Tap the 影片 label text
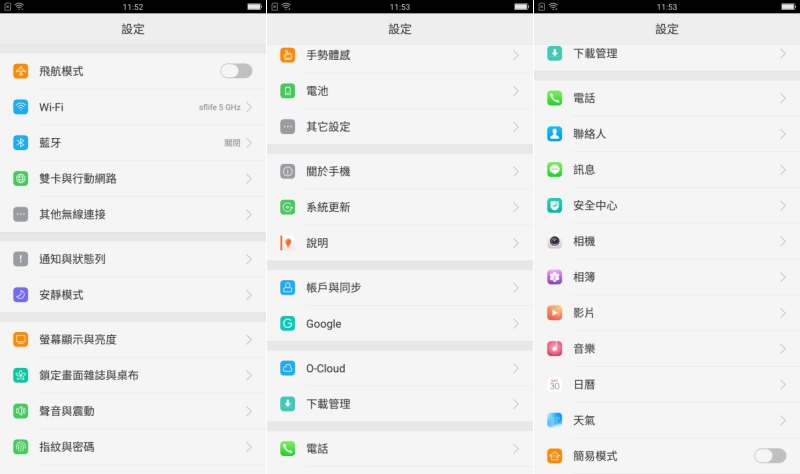800x474 pixels. pyautogui.click(x=584, y=312)
